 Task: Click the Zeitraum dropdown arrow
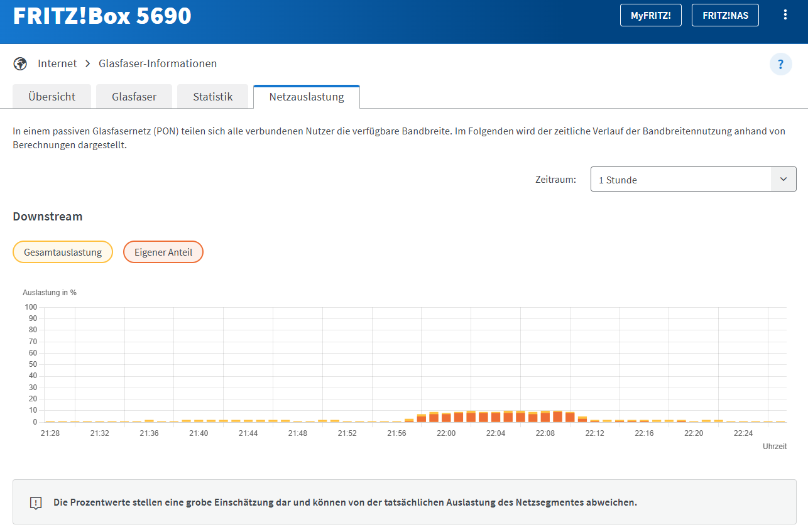coord(783,179)
